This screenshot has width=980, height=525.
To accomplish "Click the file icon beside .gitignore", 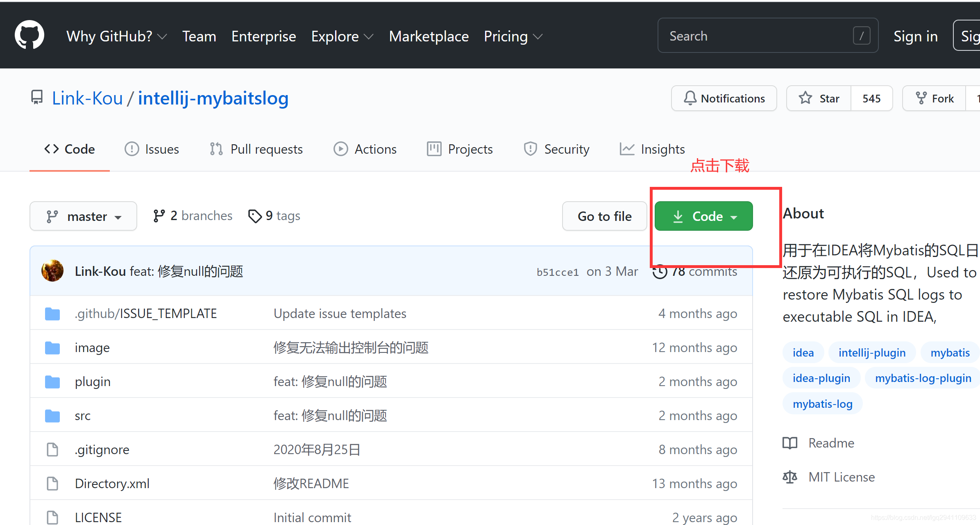I will 52,450.
